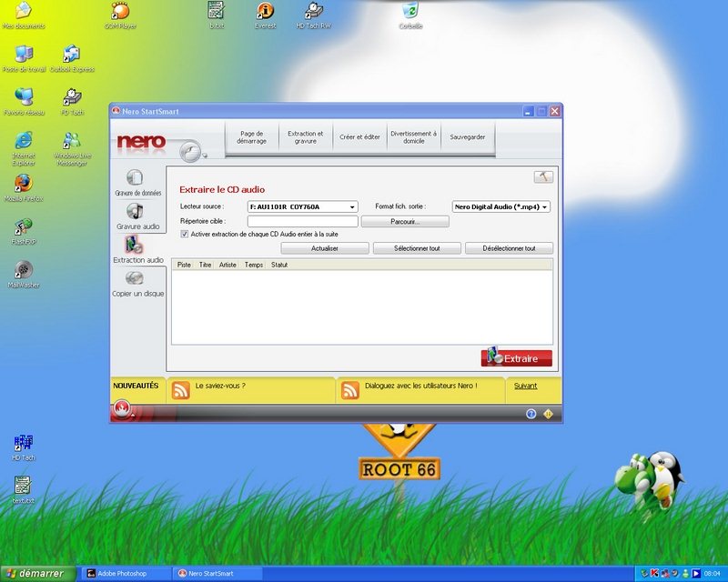Select the Gravure audio music disc icon
Image resolution: width=728 pixels, height=582 pixels.
pos(135,211)
